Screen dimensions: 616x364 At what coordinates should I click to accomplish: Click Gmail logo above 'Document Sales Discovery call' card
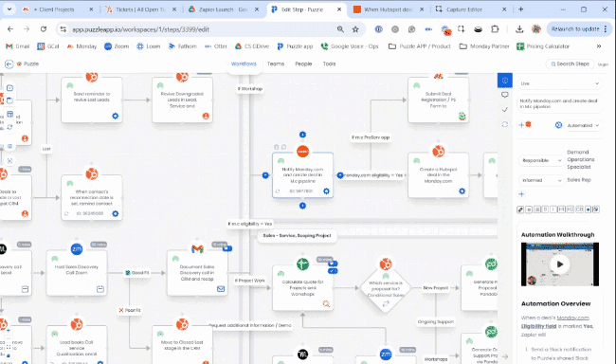click(197, 248)
